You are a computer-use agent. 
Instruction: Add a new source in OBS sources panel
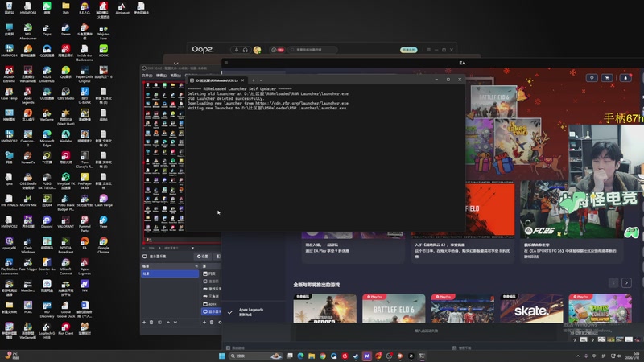(x=204, y=323)
